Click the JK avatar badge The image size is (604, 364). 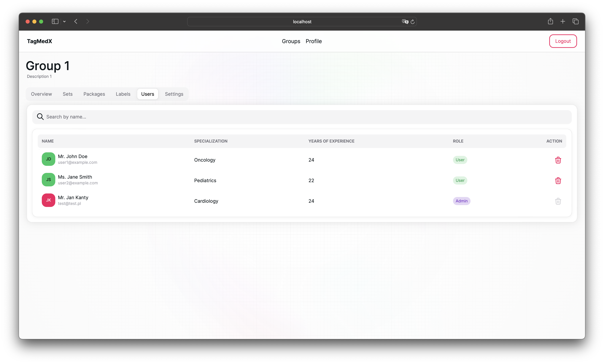coord(49,200)
